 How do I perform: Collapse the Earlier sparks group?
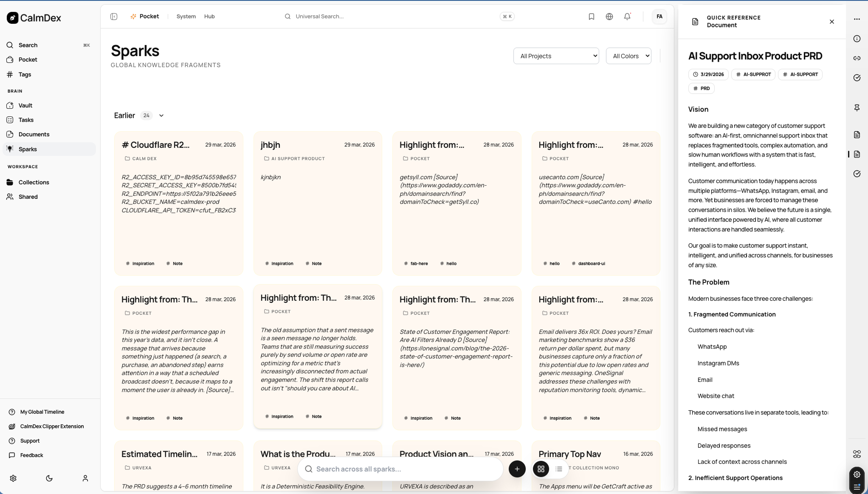[161, 115]
